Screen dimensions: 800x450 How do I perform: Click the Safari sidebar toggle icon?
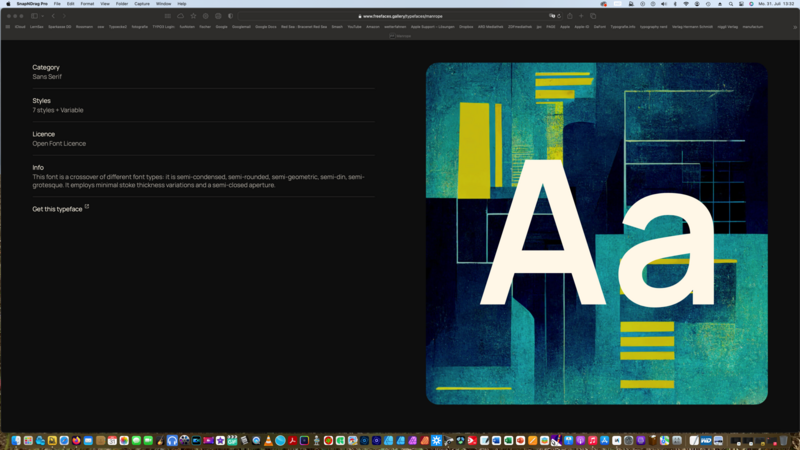tap(34, 16)
